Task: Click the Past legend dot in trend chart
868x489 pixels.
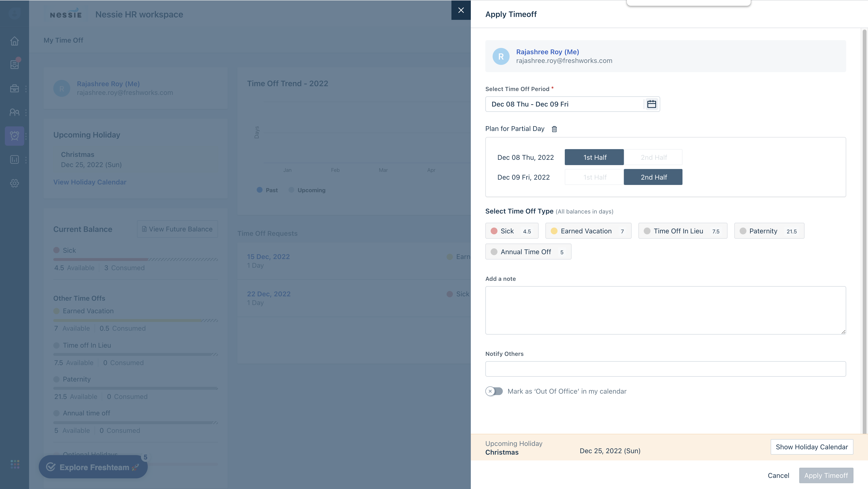Action: 259,190
